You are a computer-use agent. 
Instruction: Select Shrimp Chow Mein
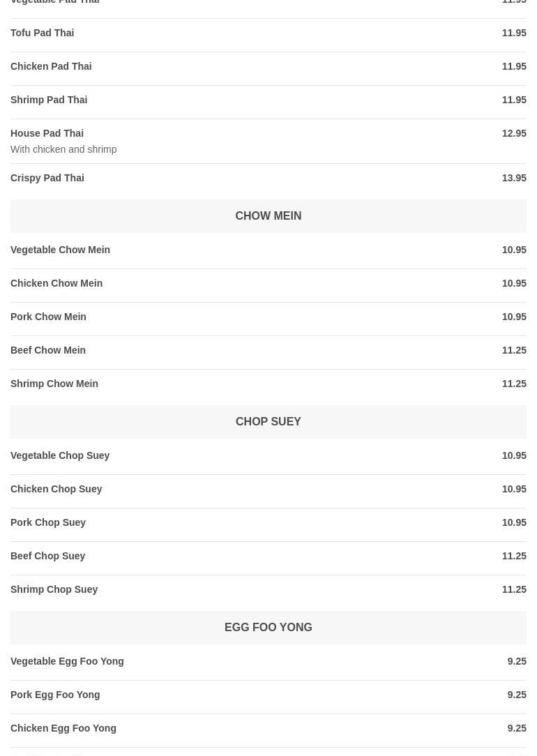tap(54, 384)
